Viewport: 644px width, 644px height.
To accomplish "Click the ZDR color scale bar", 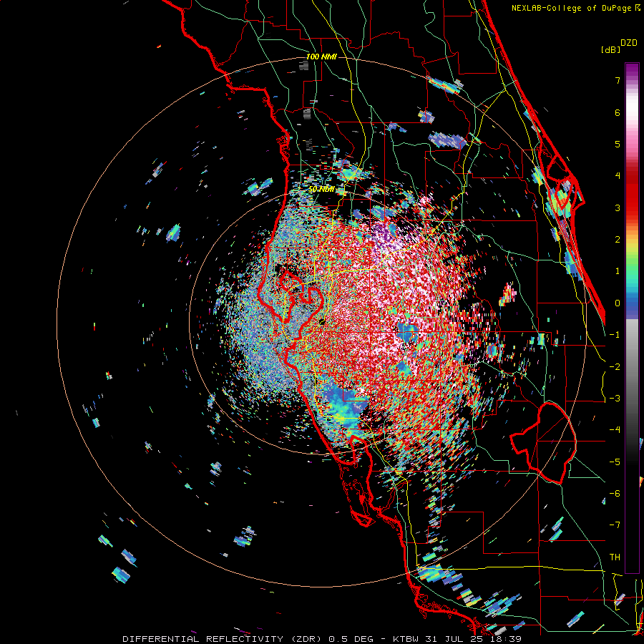I will click(632, 318).
